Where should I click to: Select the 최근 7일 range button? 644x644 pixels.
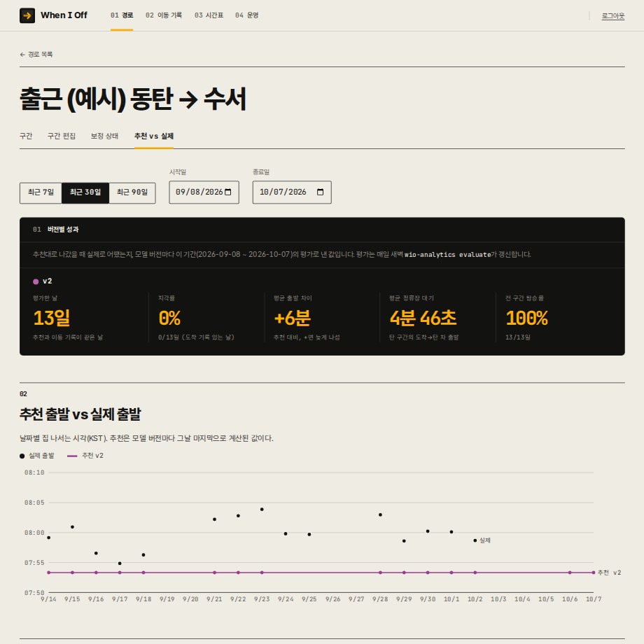41,192
